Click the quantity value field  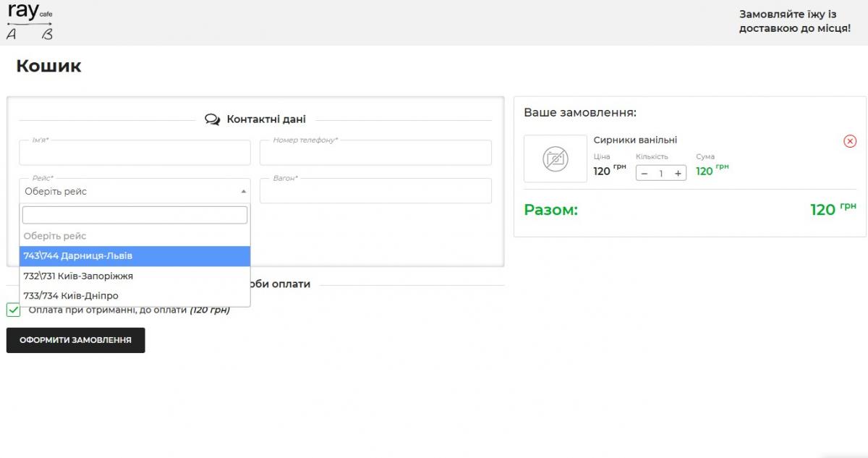(660, 174)
